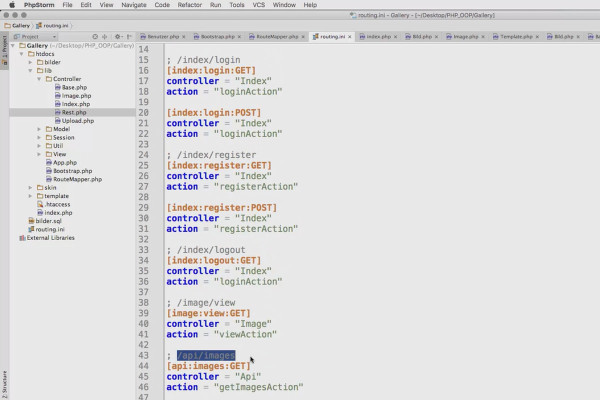
Task: Open the Project view dropdown
Action: coord(35,37)
